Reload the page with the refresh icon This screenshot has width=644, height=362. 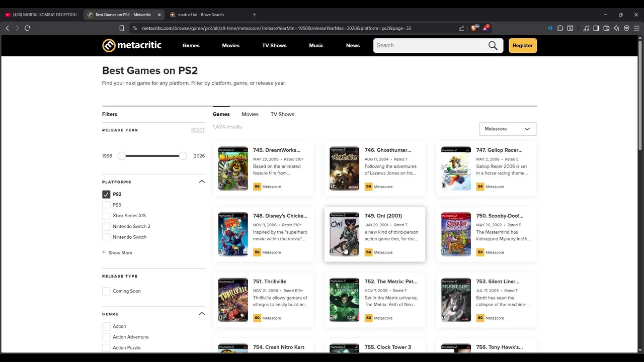[28, 28]
